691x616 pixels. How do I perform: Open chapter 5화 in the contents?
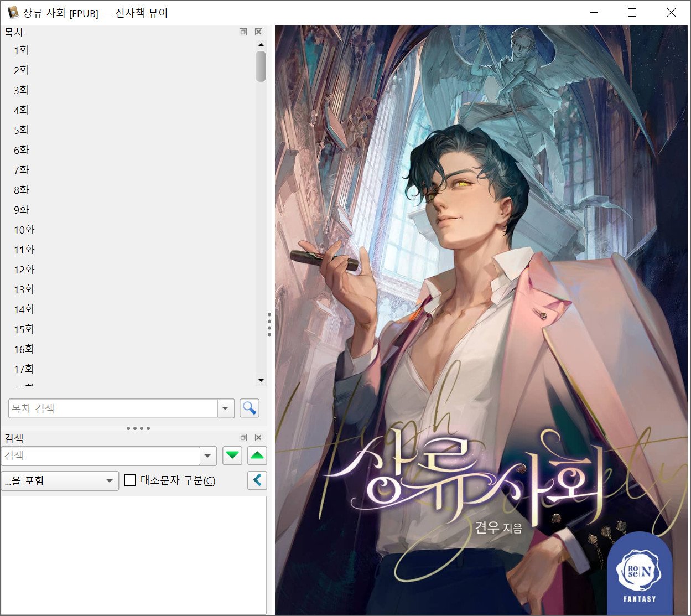click(x=21, y=130)
